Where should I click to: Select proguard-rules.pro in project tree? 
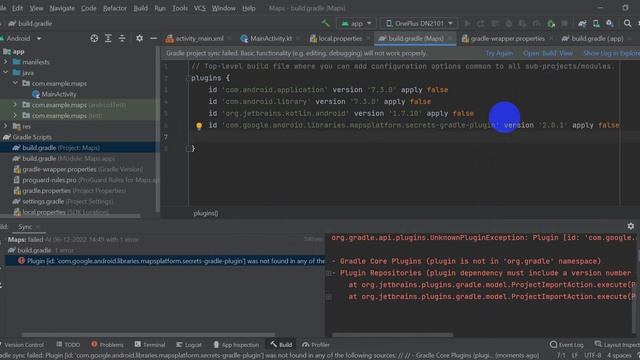86,180
